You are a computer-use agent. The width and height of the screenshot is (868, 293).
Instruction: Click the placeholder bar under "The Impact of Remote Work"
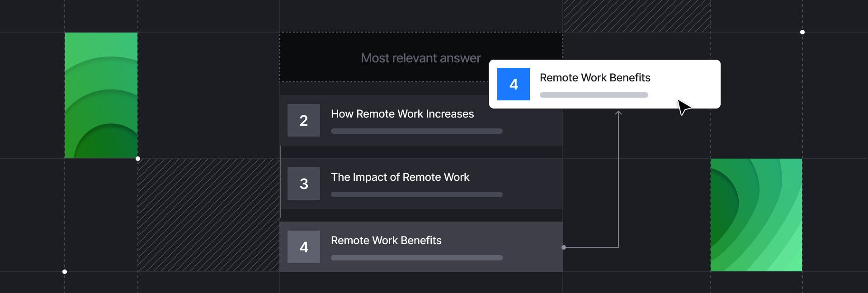coord(416,194)
